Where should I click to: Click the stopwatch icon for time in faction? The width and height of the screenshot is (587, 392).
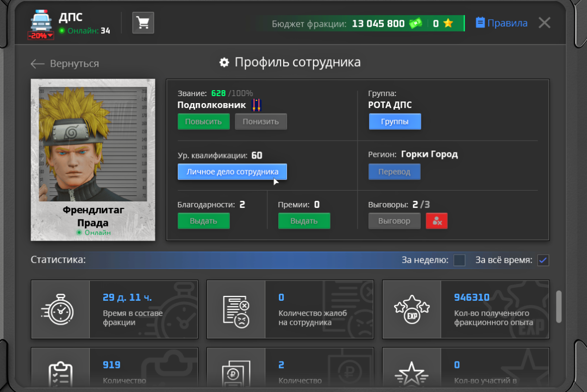(x=58, y=309)
